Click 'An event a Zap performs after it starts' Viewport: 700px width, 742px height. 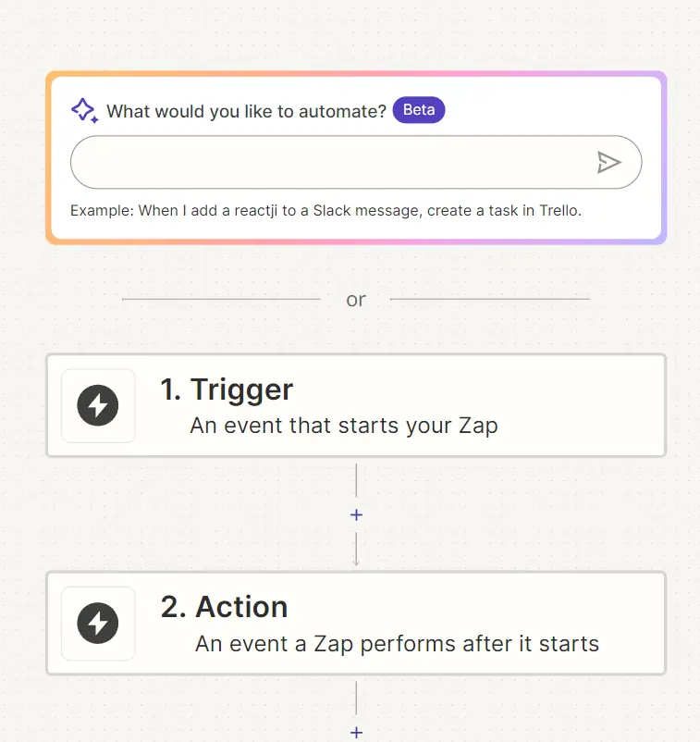[x=398, y=644]
